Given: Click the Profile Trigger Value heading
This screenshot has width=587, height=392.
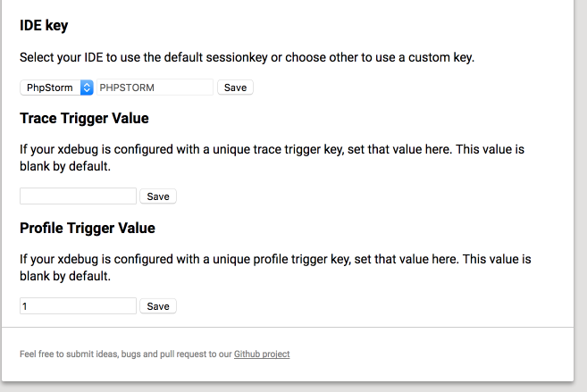Looking at the screenshot, I should pyautogui.click(x=88, y=229).
